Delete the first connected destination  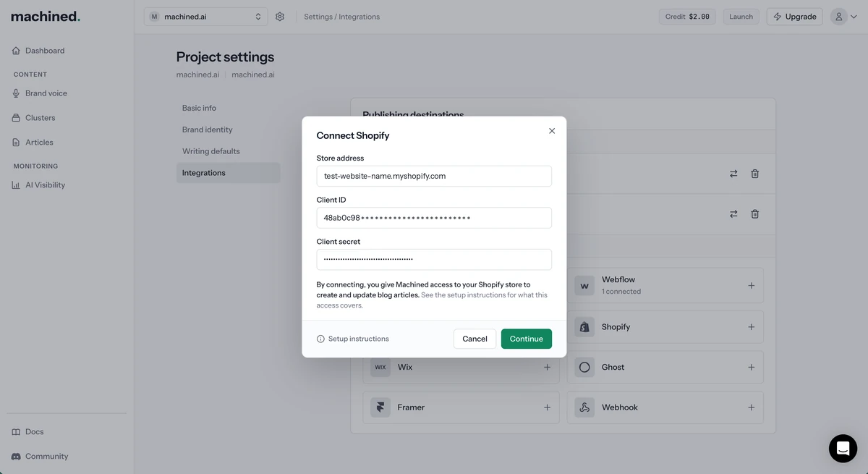pyautogui.click(x=754, y=174)
